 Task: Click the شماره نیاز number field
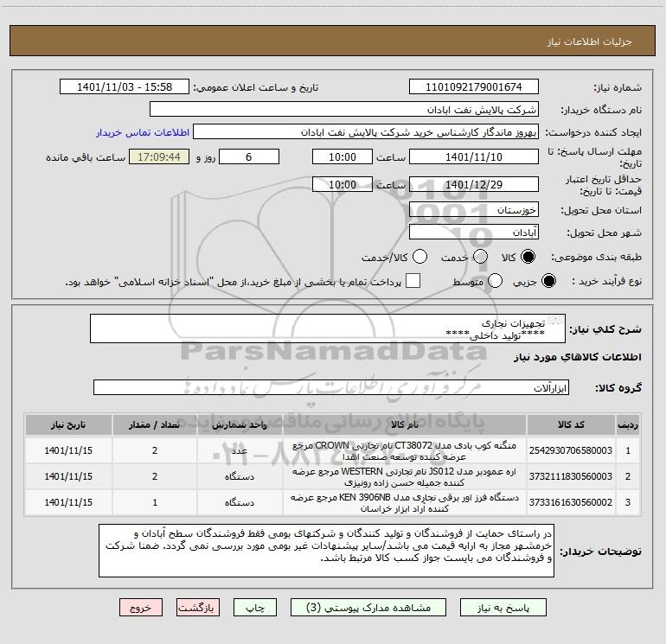point(474,87)
